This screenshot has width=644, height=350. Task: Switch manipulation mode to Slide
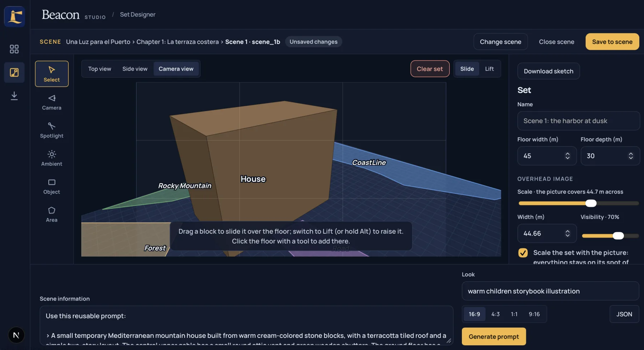(467, 69)
